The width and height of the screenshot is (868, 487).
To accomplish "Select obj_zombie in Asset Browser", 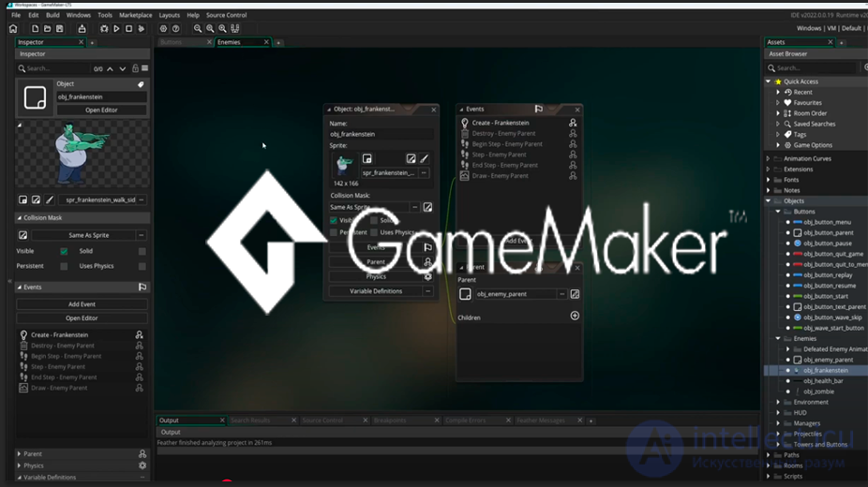I will [818, 391].
